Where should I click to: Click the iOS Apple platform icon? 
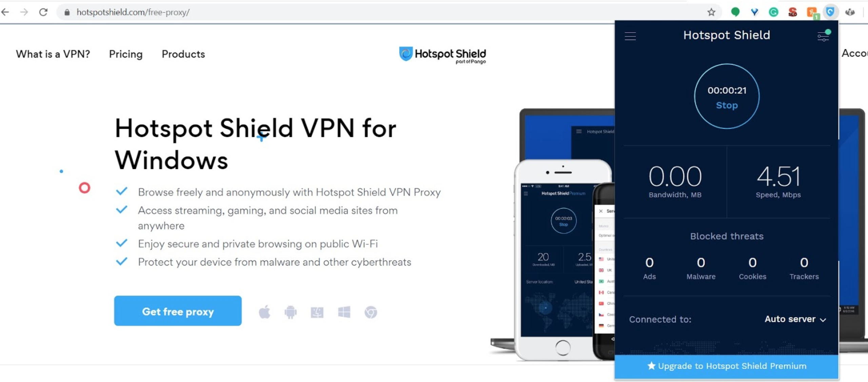click(x=264, y=312)
